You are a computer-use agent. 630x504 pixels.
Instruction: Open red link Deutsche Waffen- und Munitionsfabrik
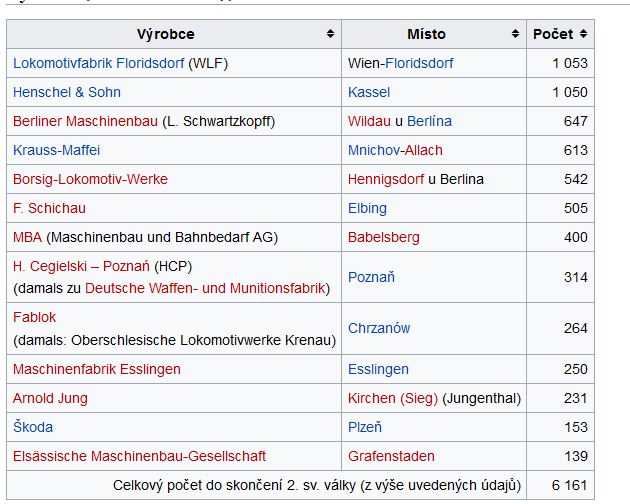205,288
